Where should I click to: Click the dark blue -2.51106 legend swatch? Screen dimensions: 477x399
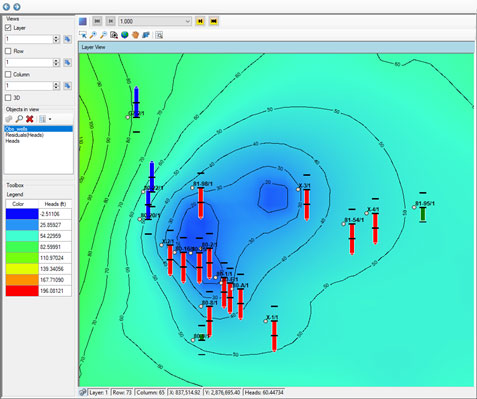pos(22,214)
